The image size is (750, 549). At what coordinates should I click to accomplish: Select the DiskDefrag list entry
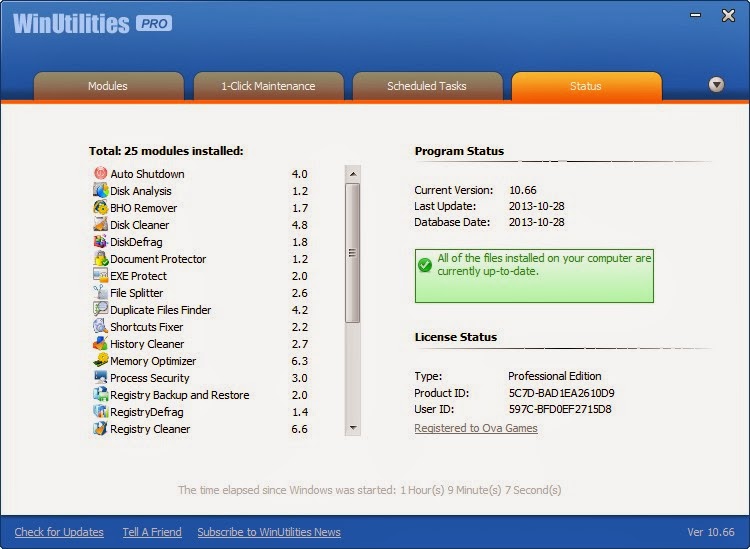[x=136, y=242]
